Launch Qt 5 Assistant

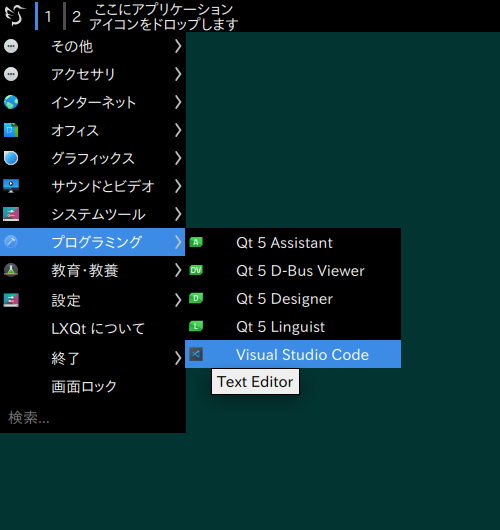coord(293,242)
